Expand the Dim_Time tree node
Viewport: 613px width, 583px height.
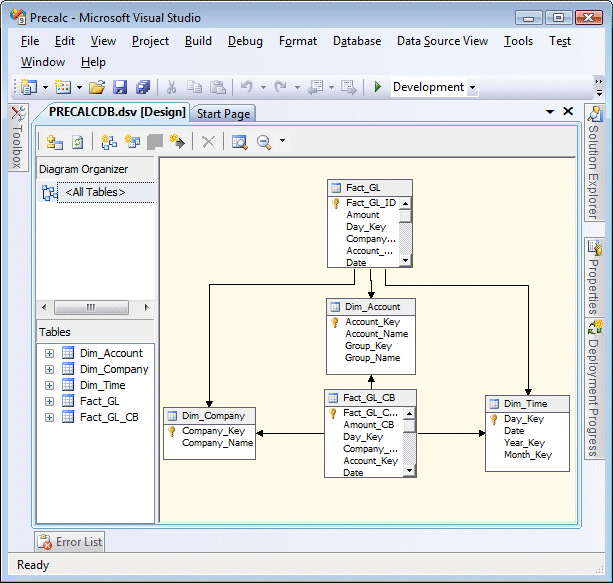pos(50,385)
